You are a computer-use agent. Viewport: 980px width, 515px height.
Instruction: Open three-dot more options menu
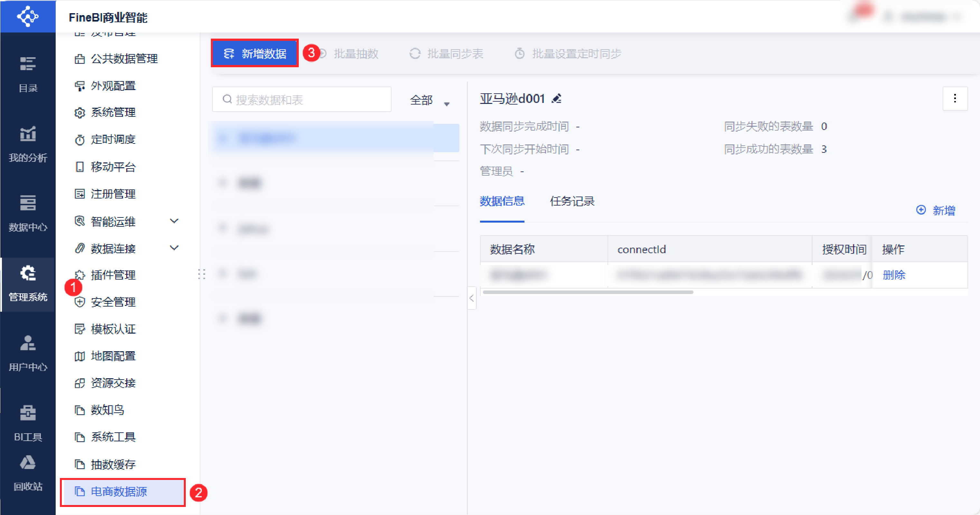[955, 99]
